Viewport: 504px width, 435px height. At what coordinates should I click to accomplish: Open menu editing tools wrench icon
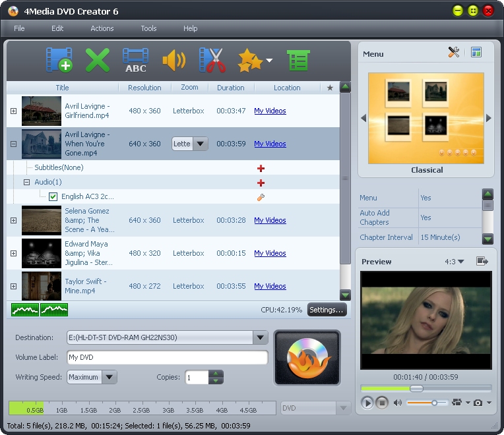pos(454,52)
